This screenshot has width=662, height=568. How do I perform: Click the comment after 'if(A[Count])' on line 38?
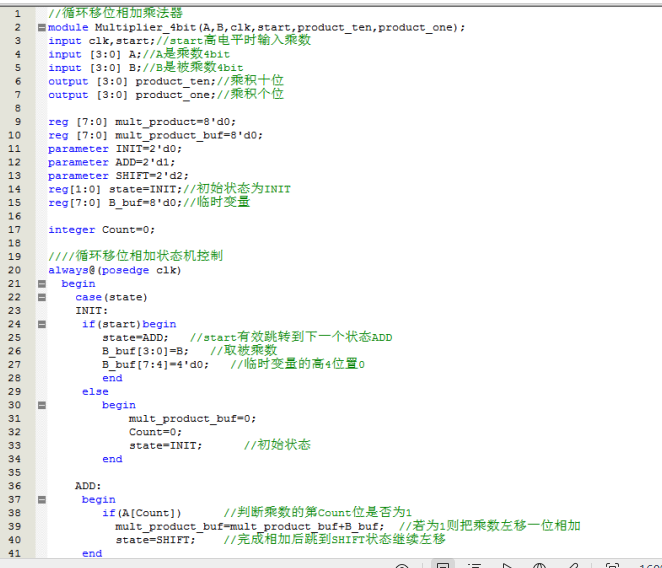click(x=317, y=512)
